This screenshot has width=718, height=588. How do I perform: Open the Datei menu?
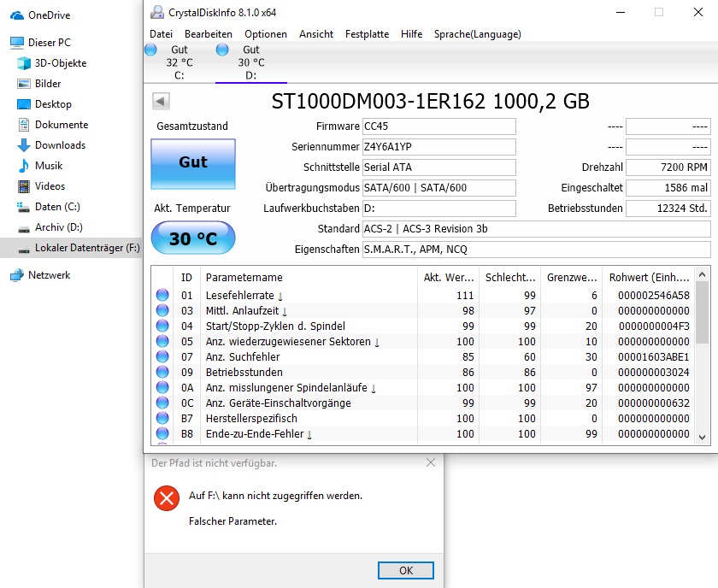(162, 34)
